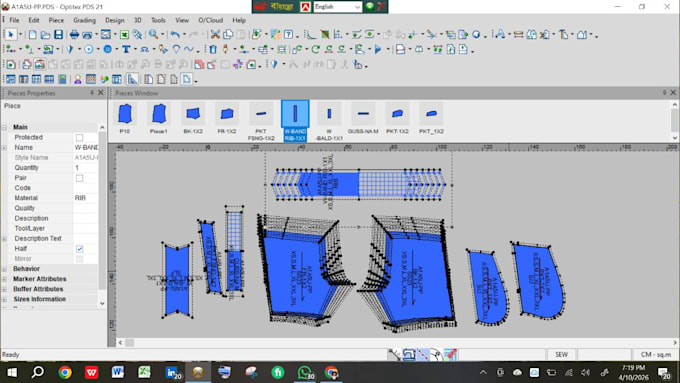
Task: Click the blue button-shaped icon beside the T
Action: (x=108, y=49)
